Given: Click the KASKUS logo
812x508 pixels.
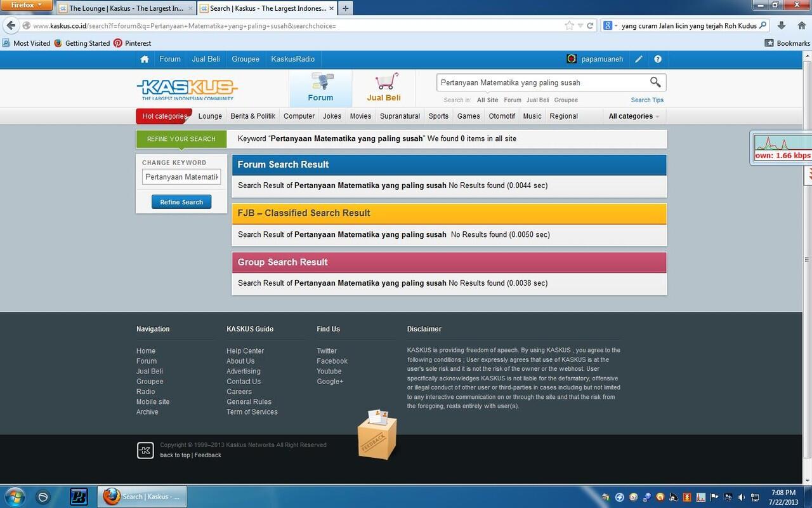Looking at the screenshot, I should (187, 89).
